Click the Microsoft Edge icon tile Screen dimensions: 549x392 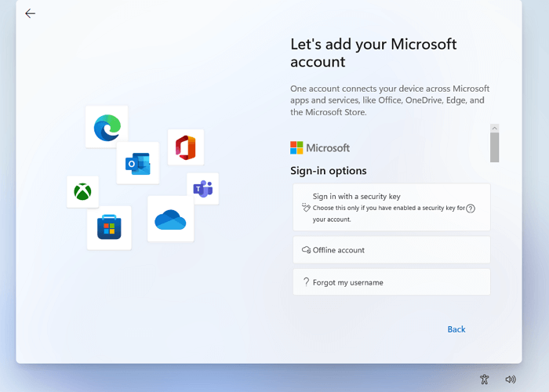pos(107,127)
